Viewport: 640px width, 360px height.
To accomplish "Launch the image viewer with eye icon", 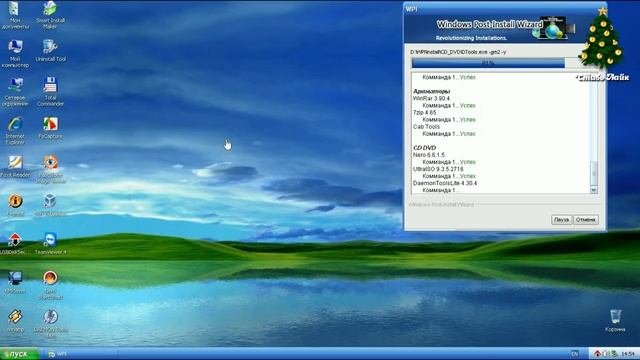I will coord(50,169).
